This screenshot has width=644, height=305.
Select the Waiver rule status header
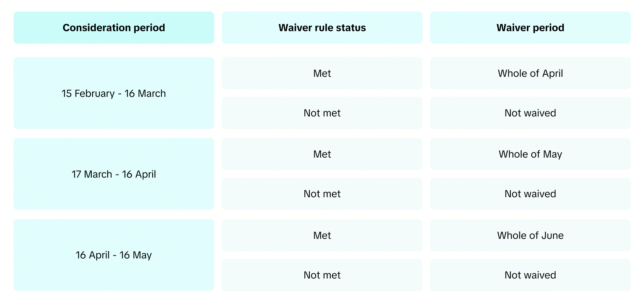[x=322, y=28]
